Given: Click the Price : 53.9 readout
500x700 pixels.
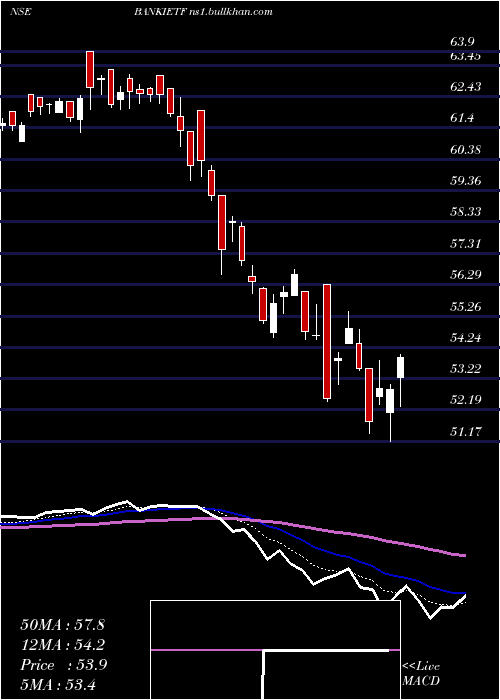Looking at the screenshot, I should 62,665.
